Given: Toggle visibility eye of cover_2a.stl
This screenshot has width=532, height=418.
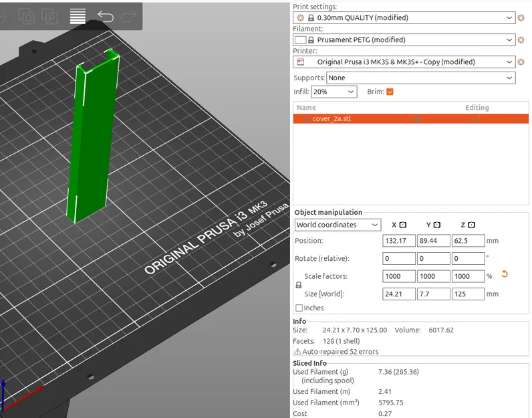Looking at the screenshot, I should [x=417, y=118].
